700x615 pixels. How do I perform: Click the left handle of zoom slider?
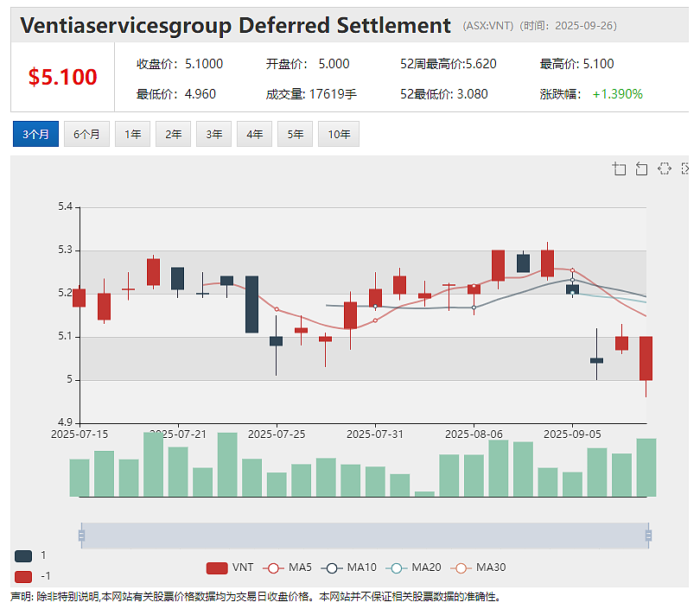point(81,536)
